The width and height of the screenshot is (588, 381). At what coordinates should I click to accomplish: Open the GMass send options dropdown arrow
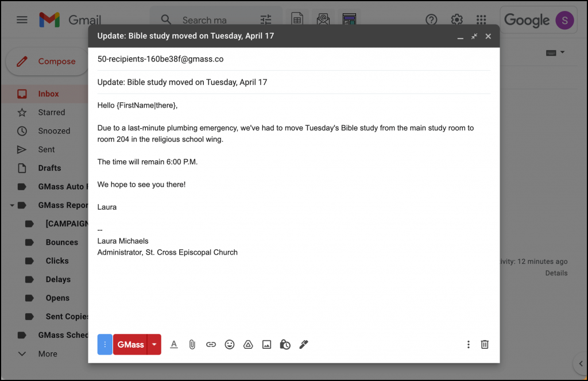[x=154, y=344]
